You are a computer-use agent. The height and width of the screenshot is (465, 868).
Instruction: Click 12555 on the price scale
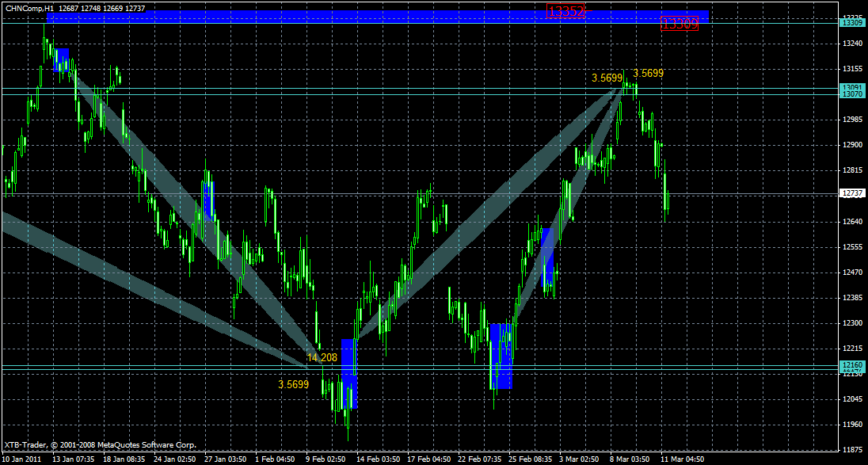point(851,247)
